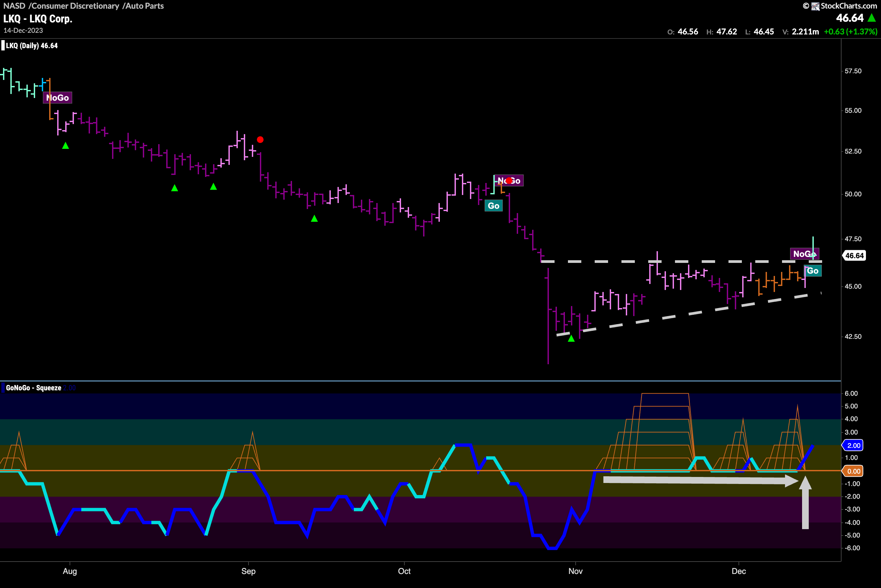
Task: Click the 42.50 price axis label
Action: tap(853, 337)
